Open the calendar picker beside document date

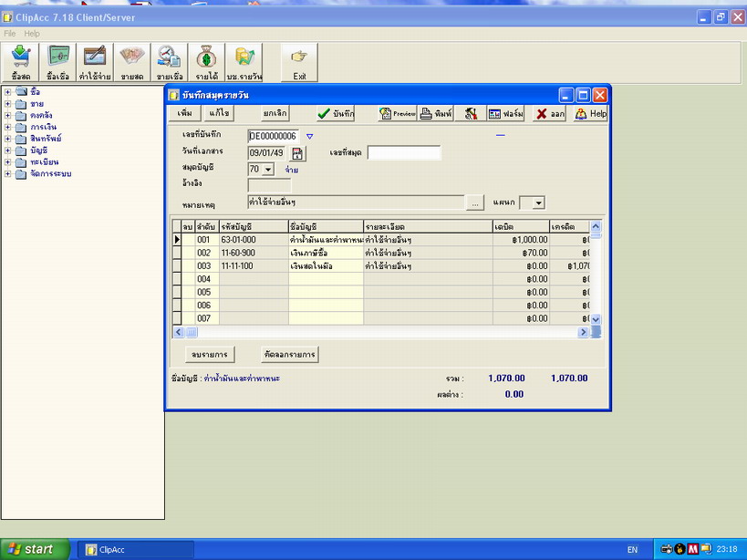[297, 153]
